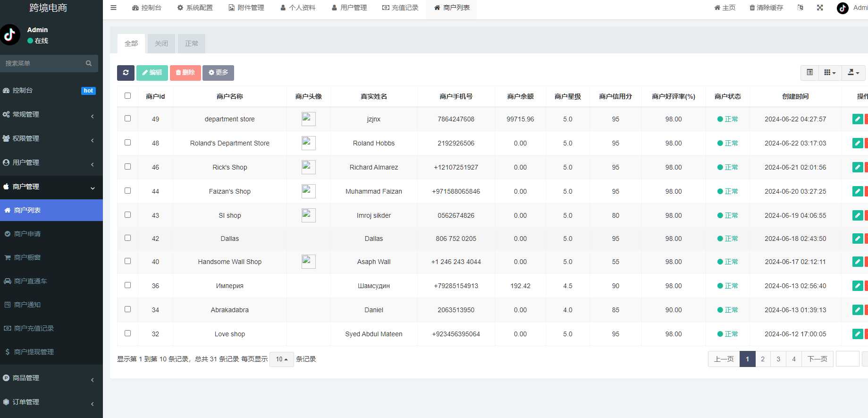Screen dimensions: 868x418
Task: Open 商户充值记录 in sidebar
Action: coord(51,328)
